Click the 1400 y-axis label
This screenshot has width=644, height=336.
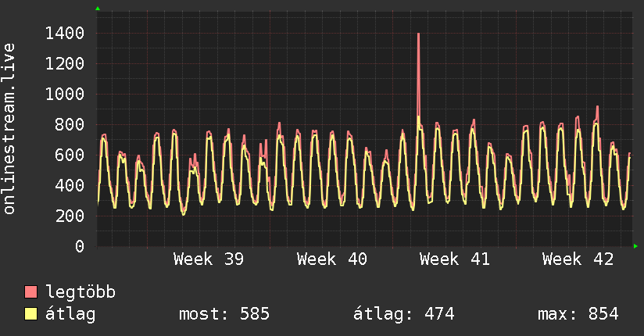tap(65, 34)
